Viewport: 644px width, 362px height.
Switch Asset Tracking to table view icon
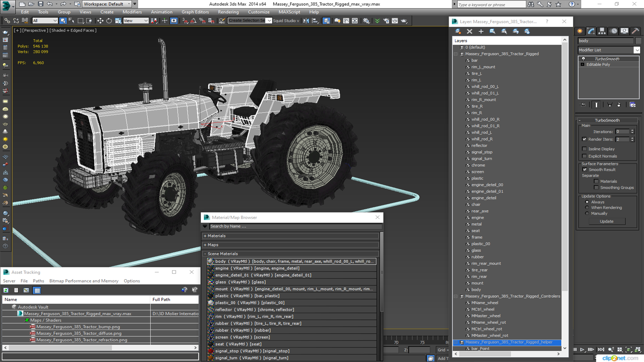[37, 290]
